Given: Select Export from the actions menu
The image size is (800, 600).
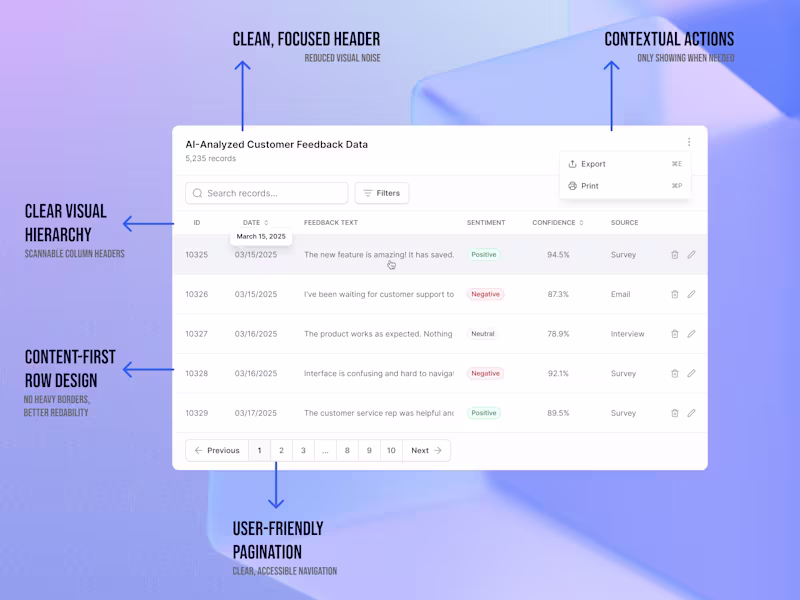Looking at the screenshot, I should coord(595,164).
